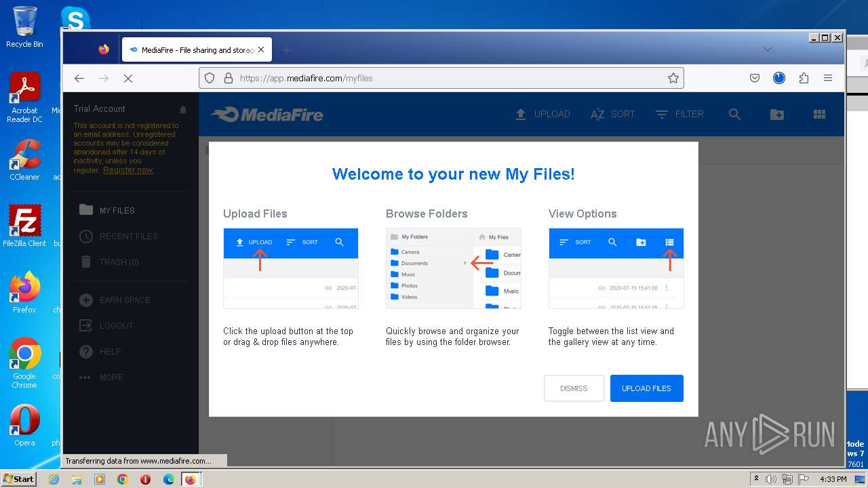Close the MediaFire tab

tap(261, 49)
